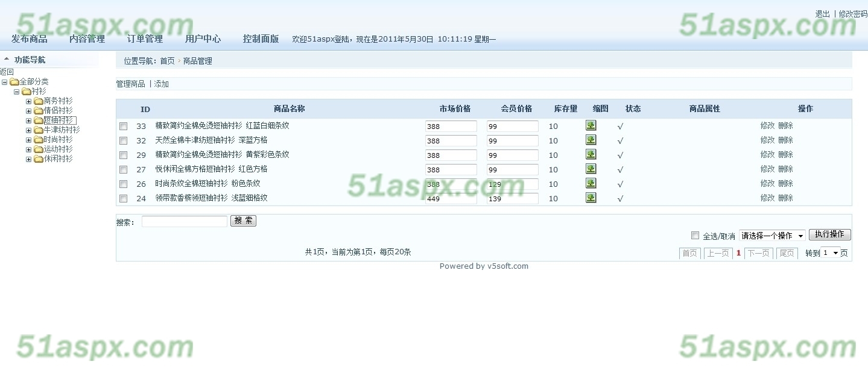Click 删除 for product ID 24
Screen dimensions: 868x373
click(x=785, y=198)
